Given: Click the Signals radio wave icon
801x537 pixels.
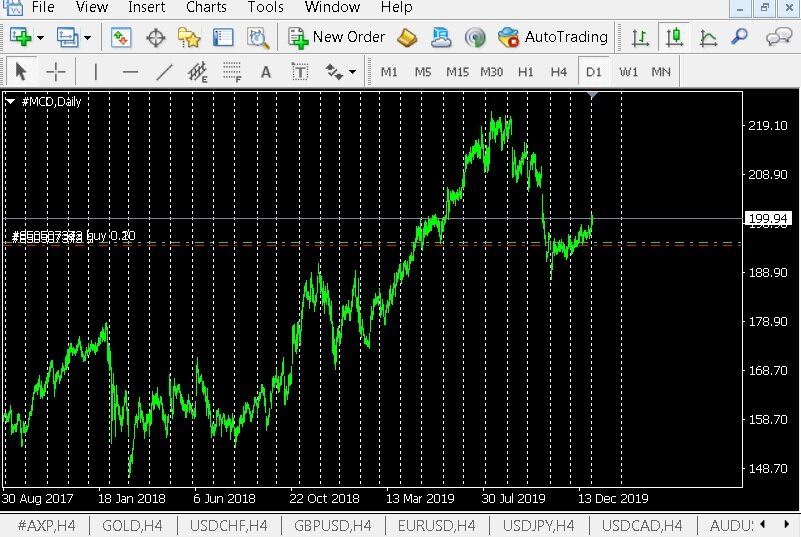Looking at the screenshot, I should point(475,38).
